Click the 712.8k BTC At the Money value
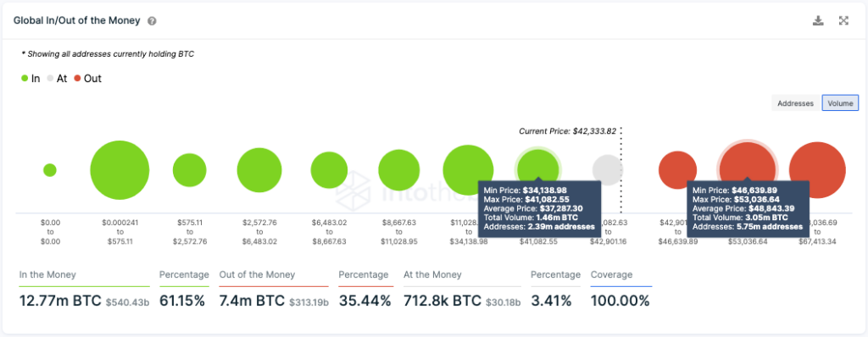The image size is (868, 337). pyautogui.click(x=442, y=301)
